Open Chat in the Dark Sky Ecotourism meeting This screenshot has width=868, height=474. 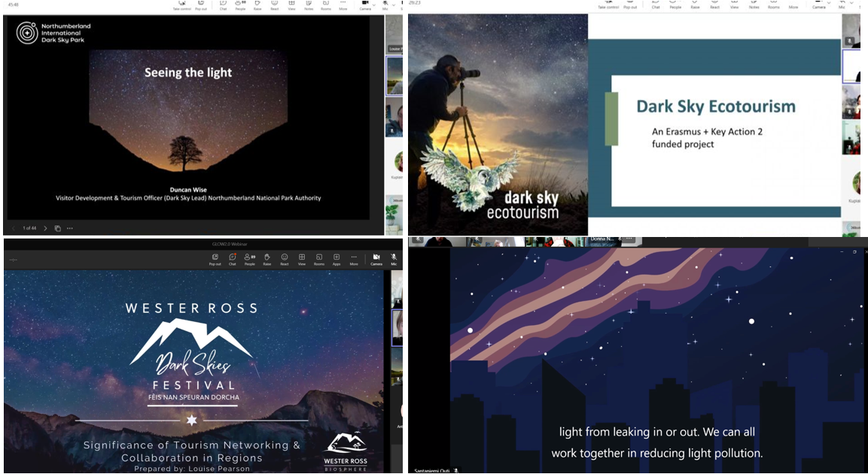point(656,5)
